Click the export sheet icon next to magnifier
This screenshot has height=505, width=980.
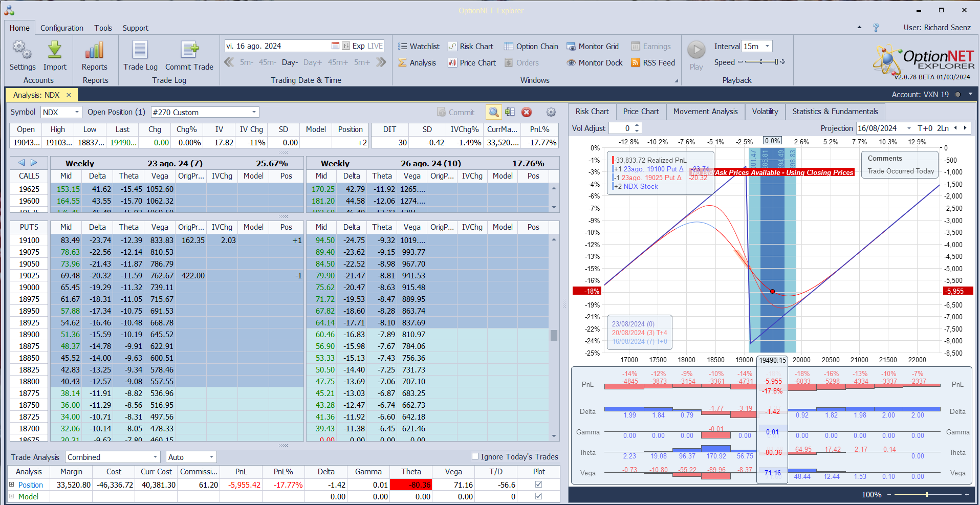(510, 112)
